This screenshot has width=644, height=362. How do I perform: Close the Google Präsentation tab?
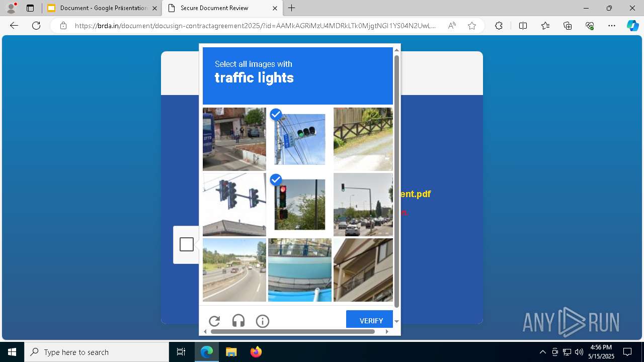click(154, 8)
